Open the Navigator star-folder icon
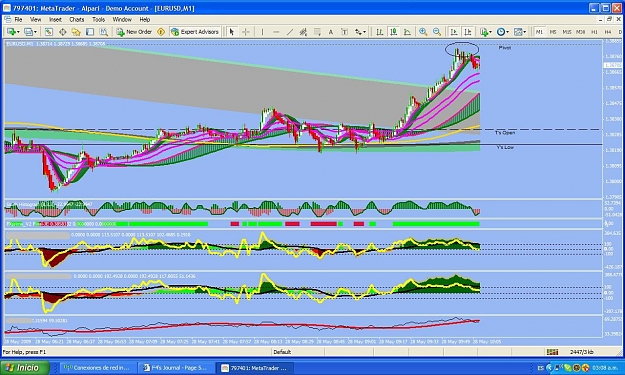Screen dimensions: 625x375 tap(76, 32)
